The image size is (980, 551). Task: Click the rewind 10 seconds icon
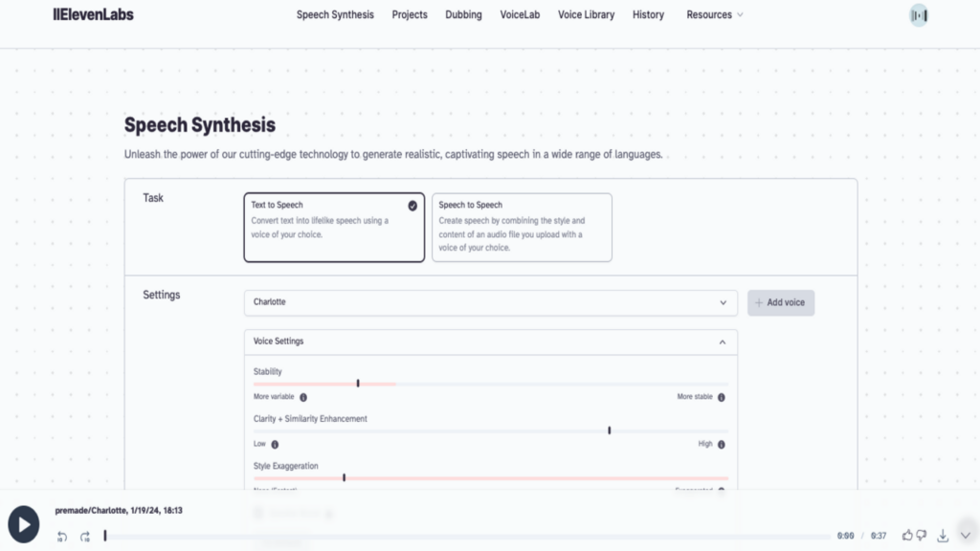pos(62,537)
